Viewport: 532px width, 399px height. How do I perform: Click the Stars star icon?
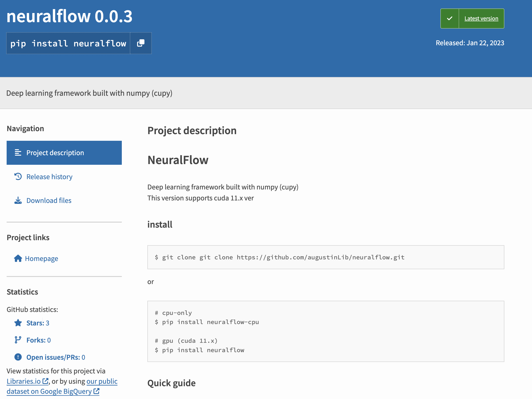(x=18, y=323)
